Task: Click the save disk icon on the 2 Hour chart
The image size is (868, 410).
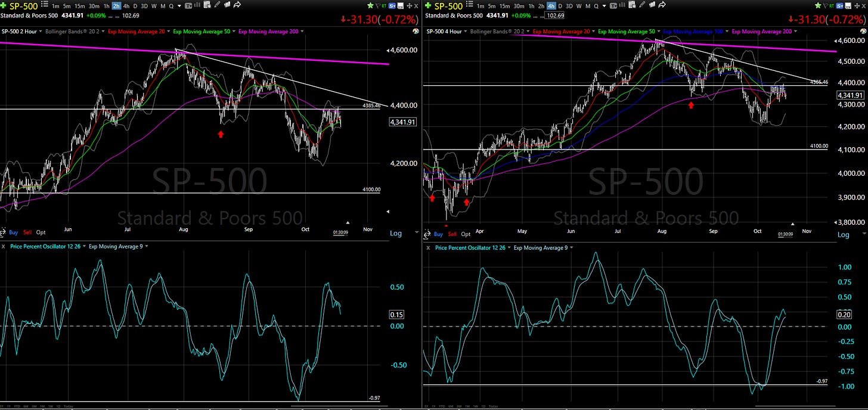Action: coord(400,6)
